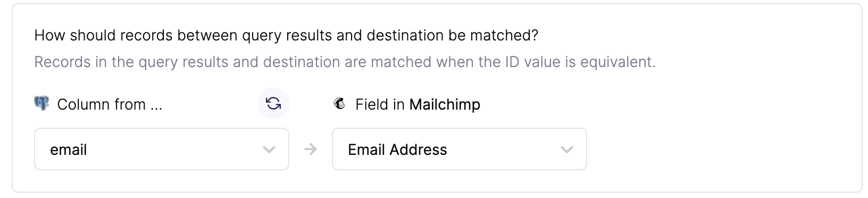Click empty space right of the Email Address dropdown
The image size is (868, 198).
click(x=723, y=149)
